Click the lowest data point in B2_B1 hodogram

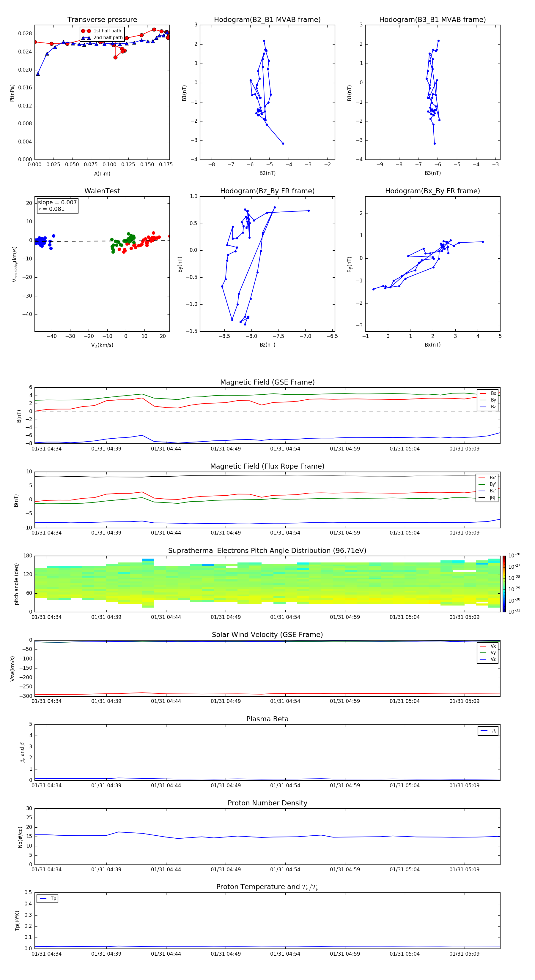pyautogui.click(x=283, y=143)
